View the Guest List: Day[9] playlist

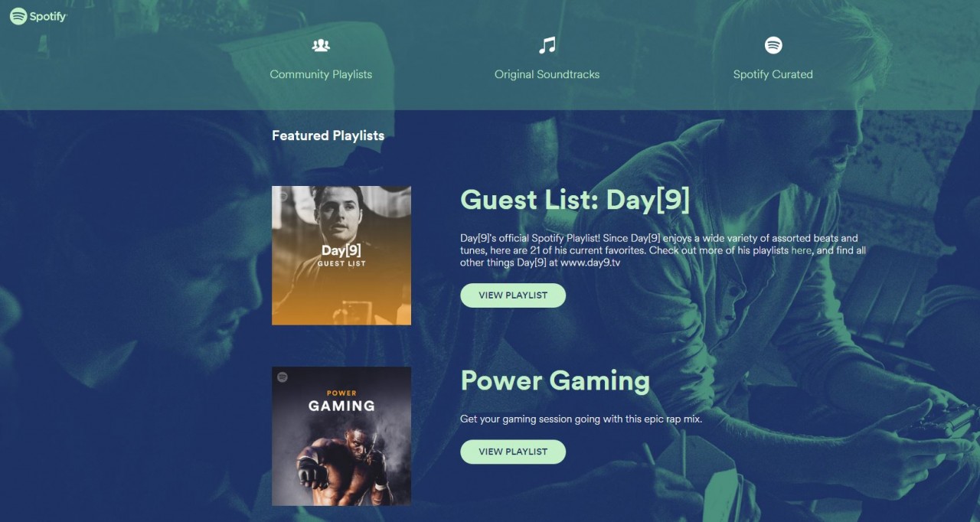pos(513,295)
